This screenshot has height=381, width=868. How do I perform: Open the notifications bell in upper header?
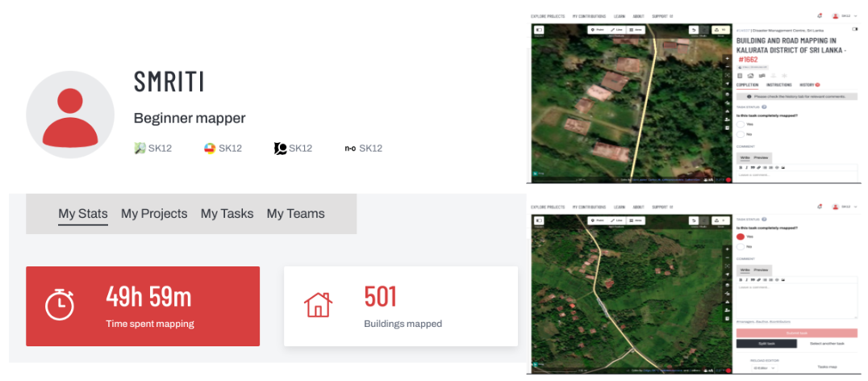point(820,16)
